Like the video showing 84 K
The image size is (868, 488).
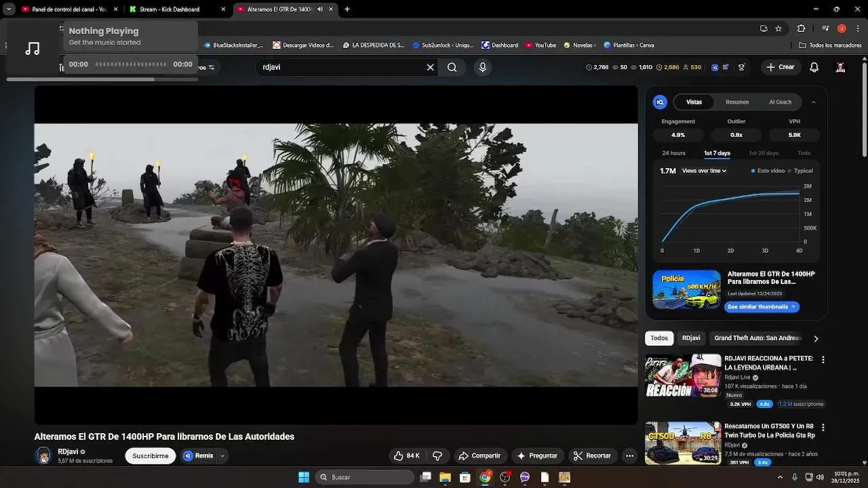pyautogui.click(x=407, y=455)
